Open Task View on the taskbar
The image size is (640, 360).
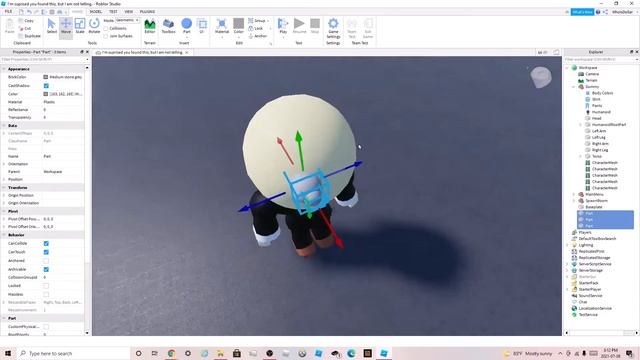[155, 353]
